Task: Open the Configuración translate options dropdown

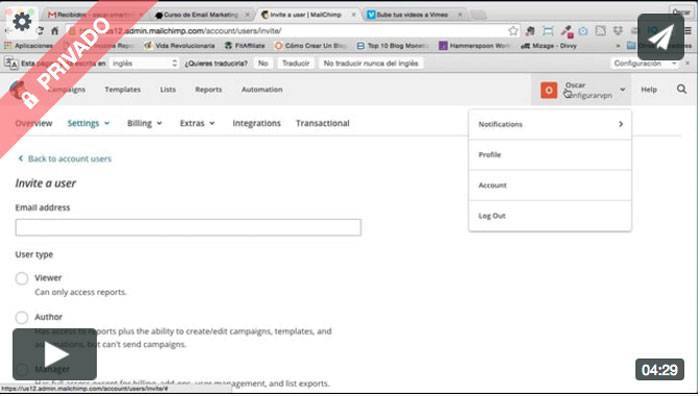Action: pos(645,63)
